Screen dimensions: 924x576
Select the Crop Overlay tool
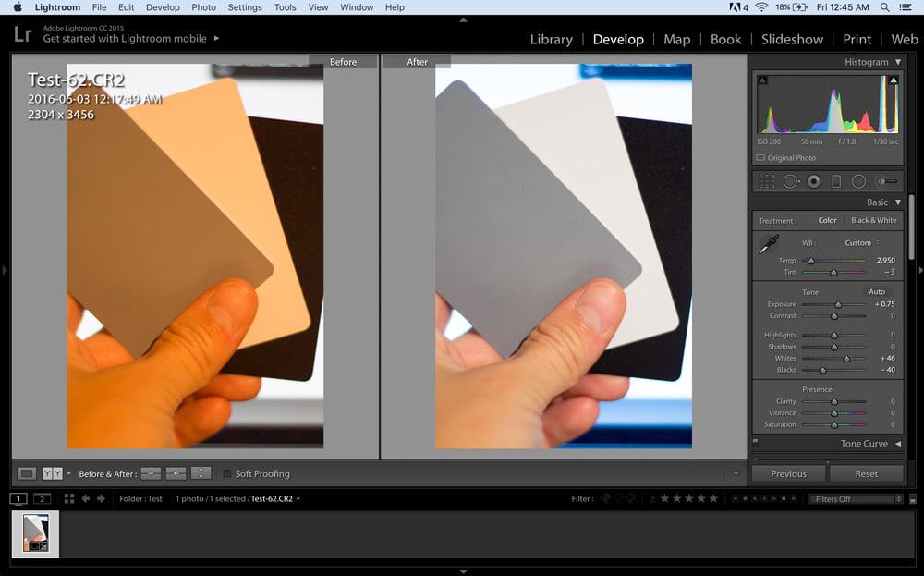pos(768,181)
